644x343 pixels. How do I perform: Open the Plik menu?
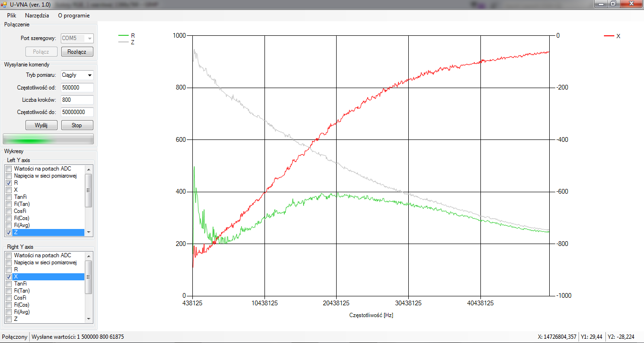click(x=12, y=15)
